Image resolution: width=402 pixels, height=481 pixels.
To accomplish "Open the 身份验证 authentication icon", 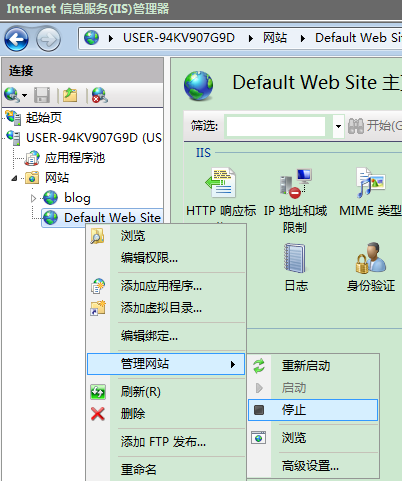I will [371, 259].
